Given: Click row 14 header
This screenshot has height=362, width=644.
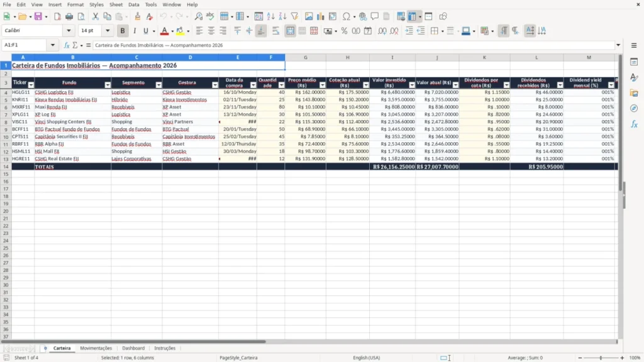Looking at the screenshot, I should tap(6, 167).
